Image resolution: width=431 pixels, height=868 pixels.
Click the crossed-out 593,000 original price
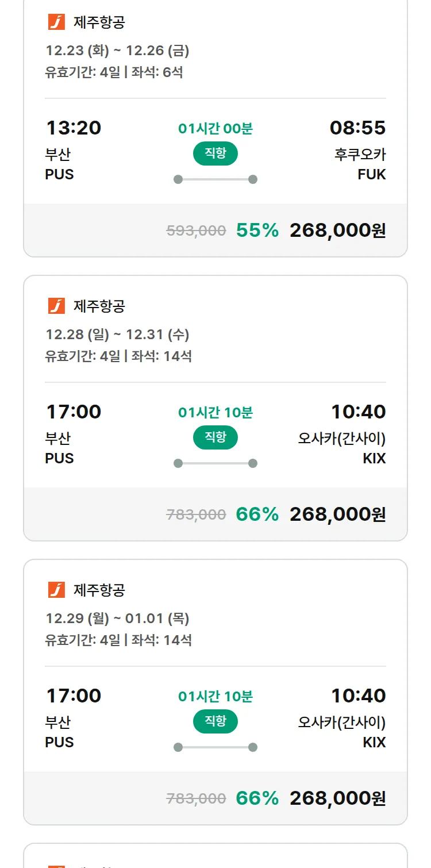(x=196, y=231)
